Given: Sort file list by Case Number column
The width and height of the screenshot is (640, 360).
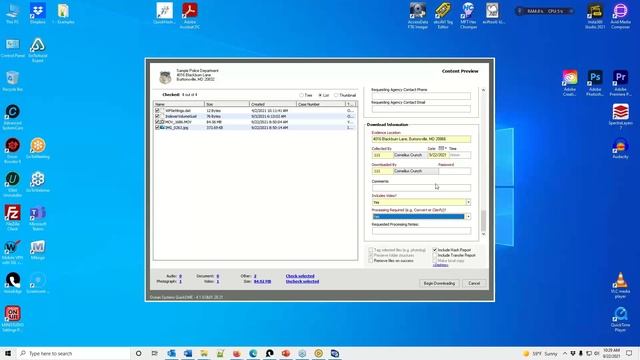Looking at the screenshot, I should click(321, 104).
